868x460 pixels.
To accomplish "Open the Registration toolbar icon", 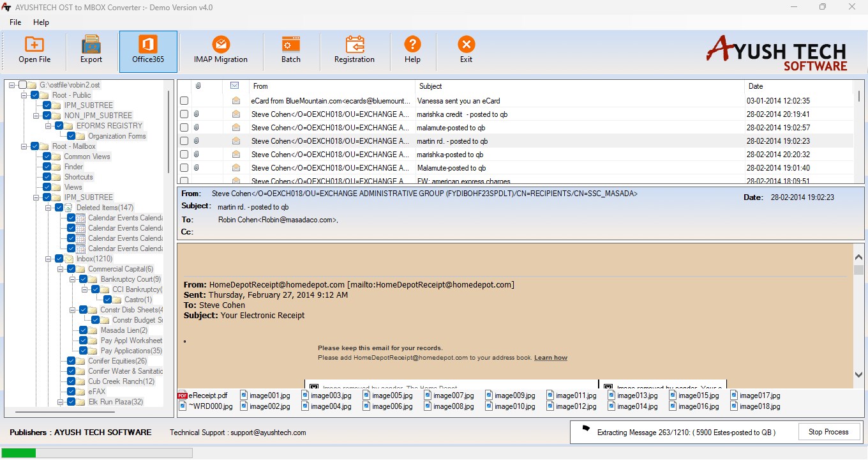I will pyautogui.click(x=355, y=45).
